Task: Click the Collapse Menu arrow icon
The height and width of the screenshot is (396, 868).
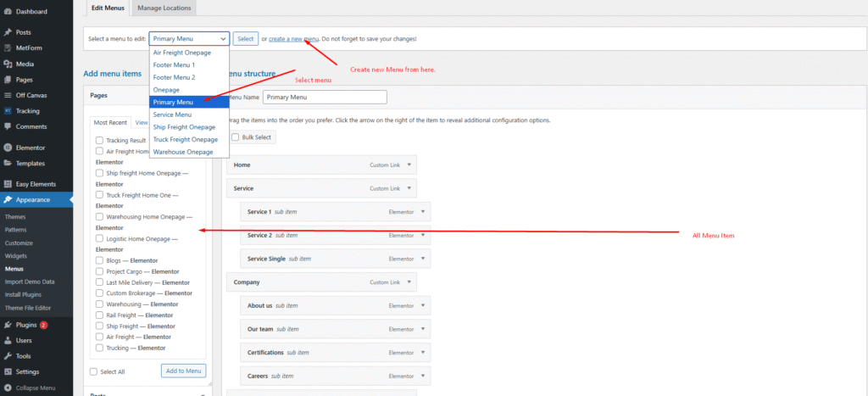Action: [8, 388]
